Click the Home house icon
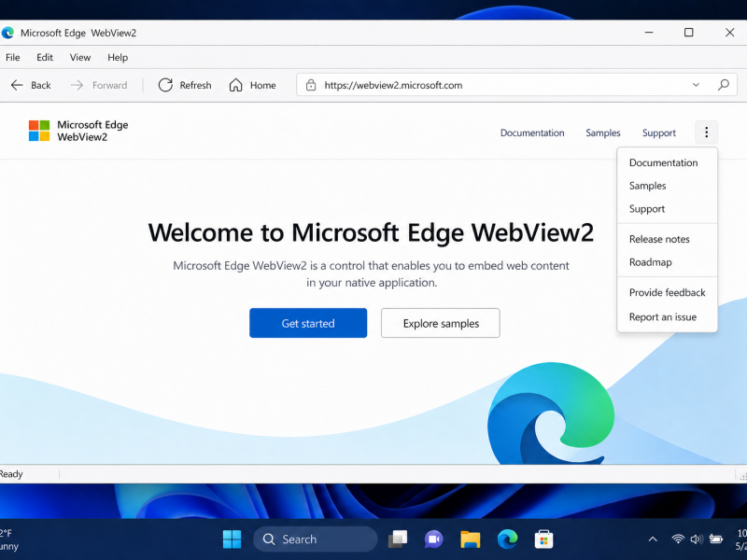 pyautogui.click(x=236, y=85)
